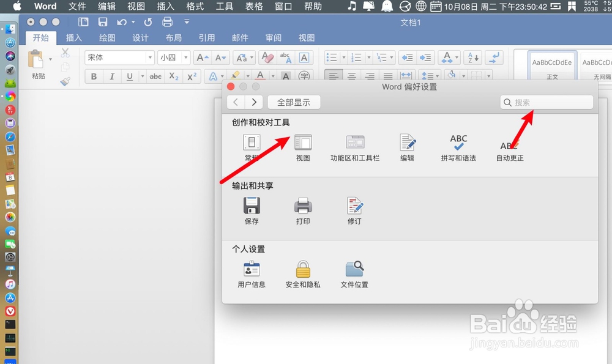Open the 视图 preferences pane
Screen dimensions: 612x364
tap(303, 147)
